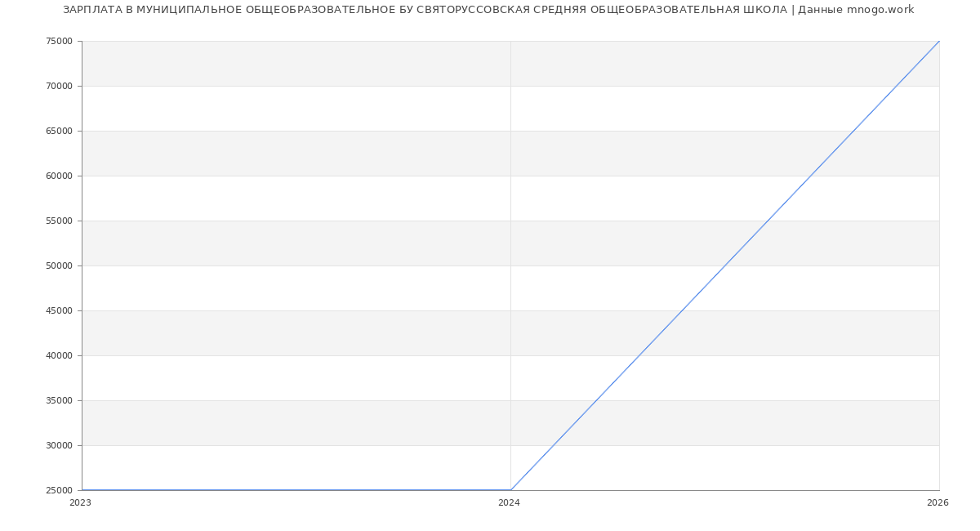Click the 2023 x-axis label
The image size is (980, 531).
point(80,503)
